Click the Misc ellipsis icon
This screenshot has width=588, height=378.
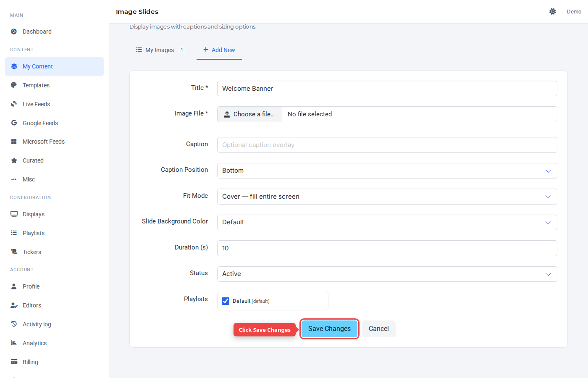pos(14,179)
